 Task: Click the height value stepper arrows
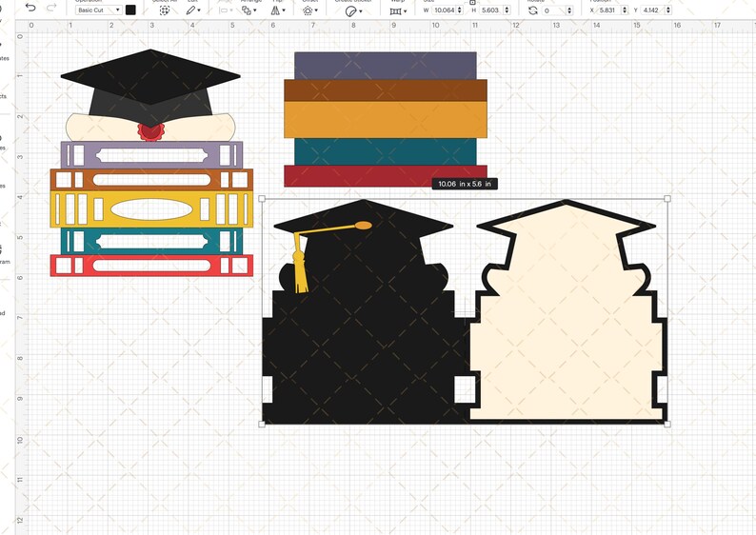tap(507, 10)
